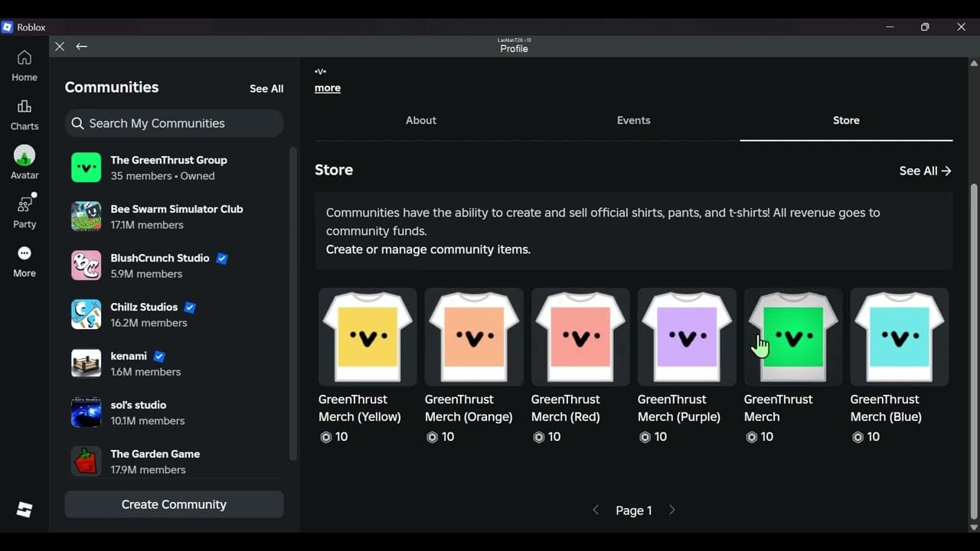
Task: Click the communities list scrollbar
Action: 292,304
